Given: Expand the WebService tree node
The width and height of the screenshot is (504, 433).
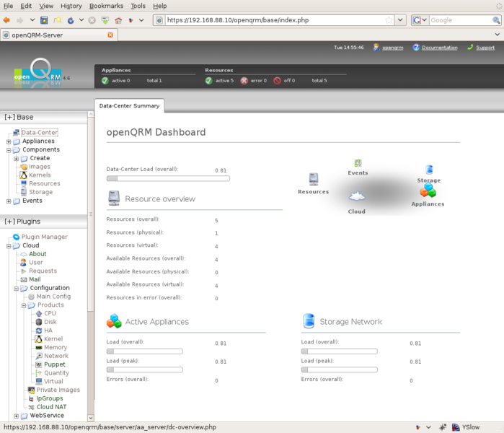Looking at the screenshot, I should 16,416.
